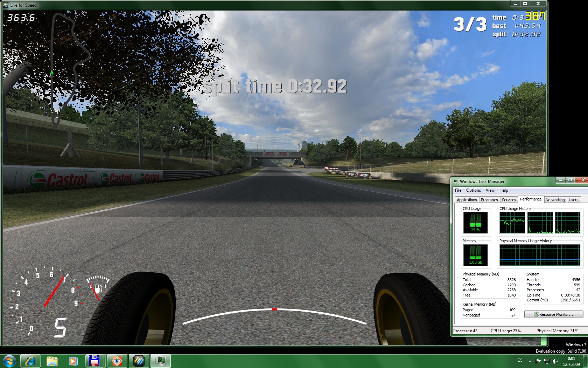The image size is (588, 368).
Task: Open the View menu in Task Manager
Action: (x=490, y=190)
